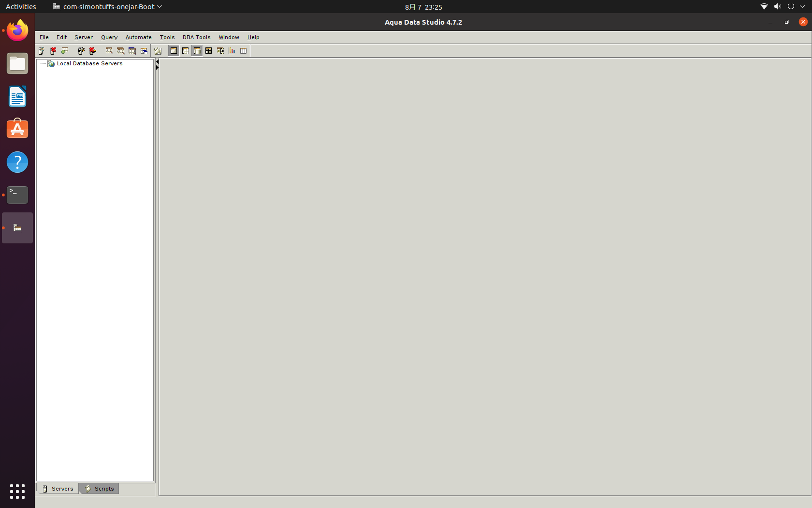Click the Aqua Data Studio dock icon
The height and width of the screenshot is (508, 812).
click(x=17, y=228)
